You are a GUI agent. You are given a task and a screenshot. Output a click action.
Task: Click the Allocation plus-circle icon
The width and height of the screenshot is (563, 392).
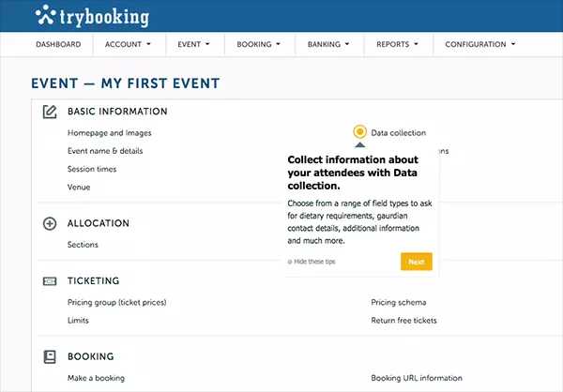click(x=50, y=223)
